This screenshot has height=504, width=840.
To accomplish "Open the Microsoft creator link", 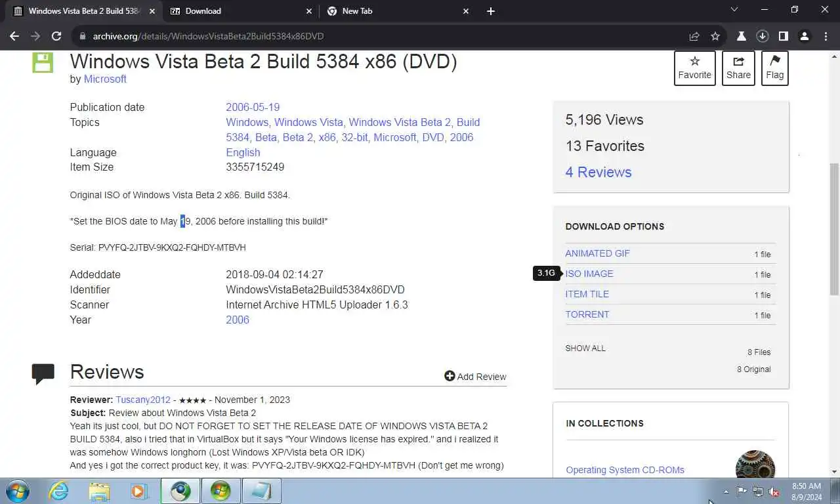I will [x=105, y=79].
